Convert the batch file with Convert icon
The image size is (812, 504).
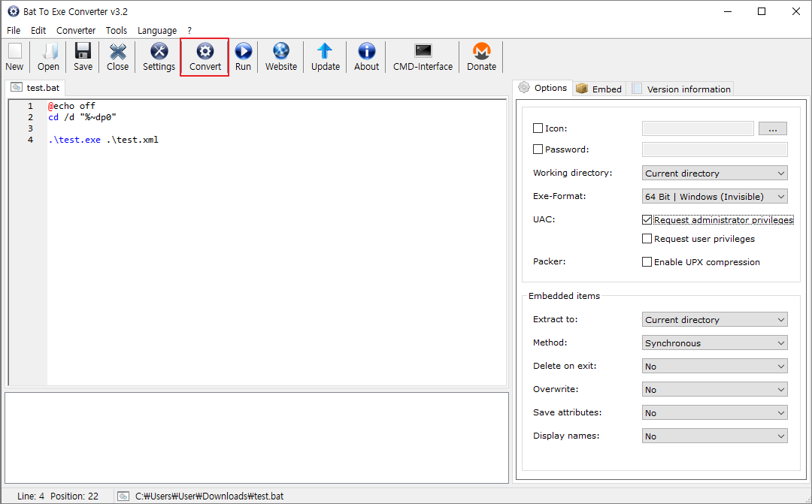click(205, 56)
